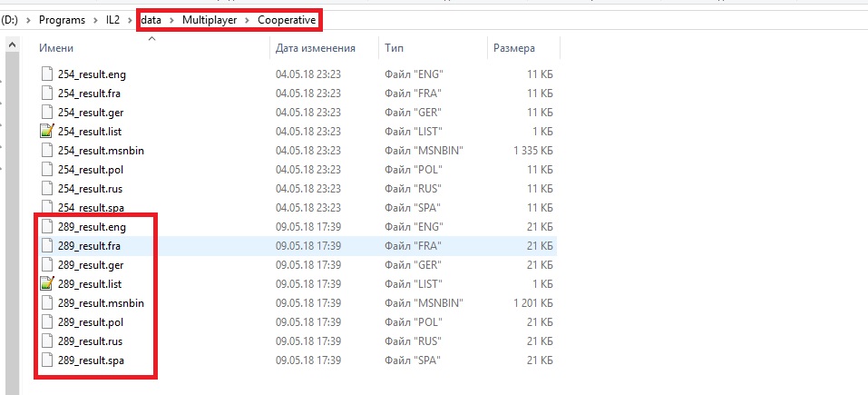Click the 254_result.pol file icon
This screenshot has width=868, height=395.
pyautogui.click(x=47, y=170)
